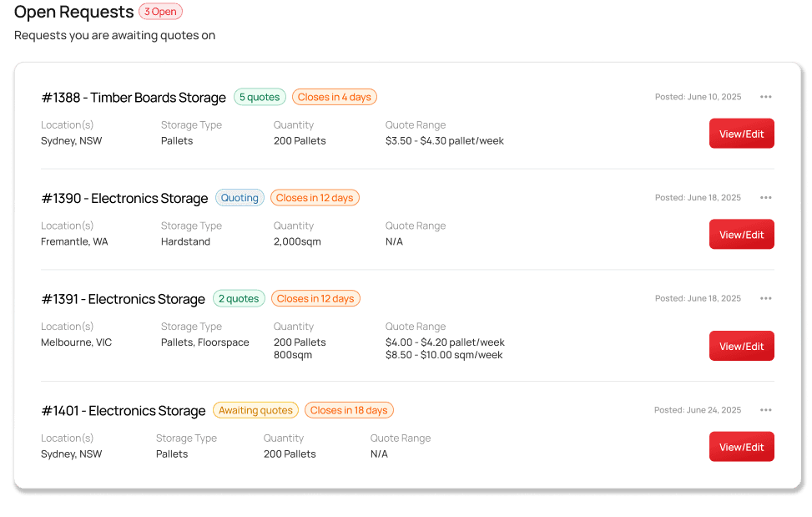
Task: Click View/Edit for Timber Boards Storage
Action: (742, 134)
